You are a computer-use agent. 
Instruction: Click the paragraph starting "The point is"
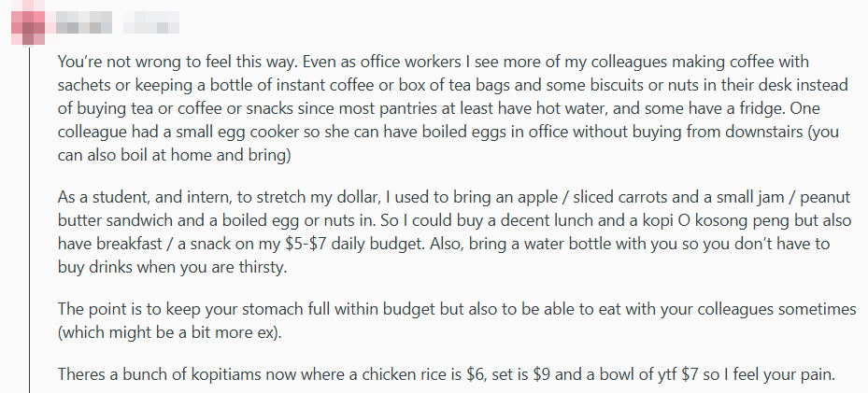[x=448, y=320]
